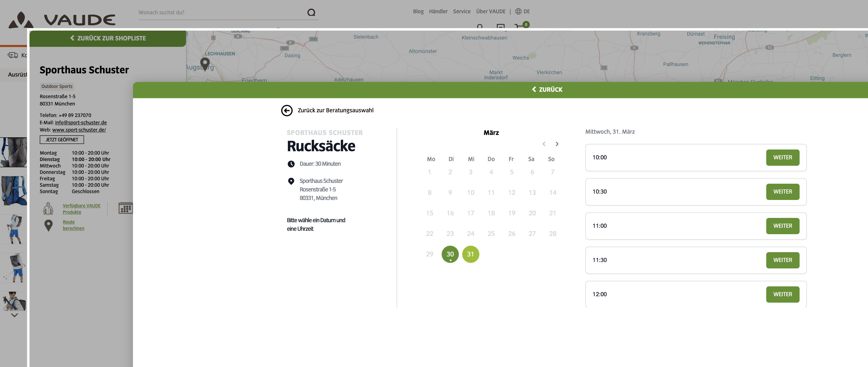The image size is (868, 367).
Task: Click the back arrow circle icon
Action: pyautogui.click(x=287, y=110)
